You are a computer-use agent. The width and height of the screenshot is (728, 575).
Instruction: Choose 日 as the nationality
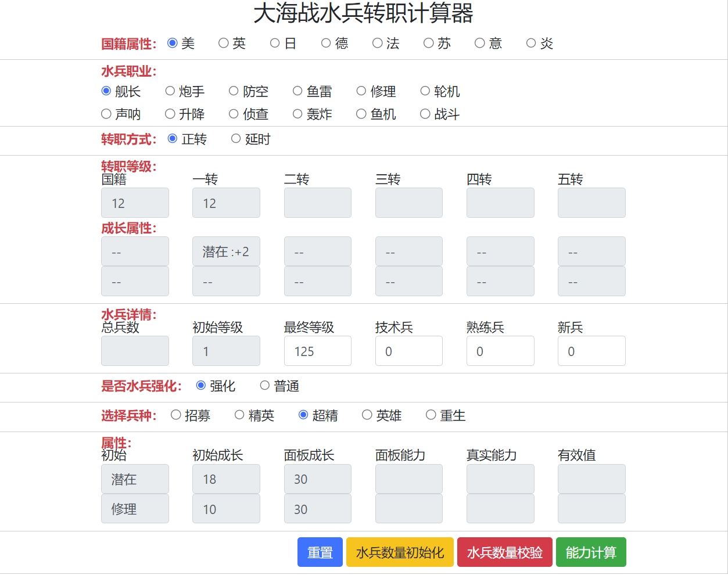[x=275, y=44]
